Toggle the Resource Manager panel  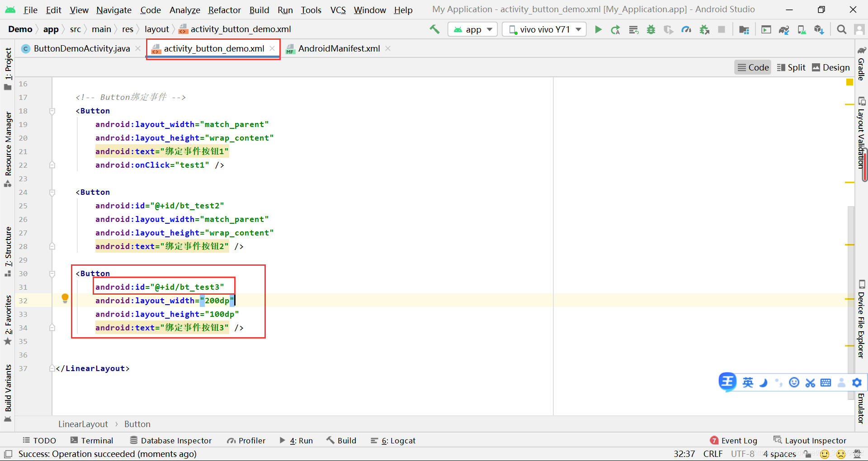click(8, 149)
